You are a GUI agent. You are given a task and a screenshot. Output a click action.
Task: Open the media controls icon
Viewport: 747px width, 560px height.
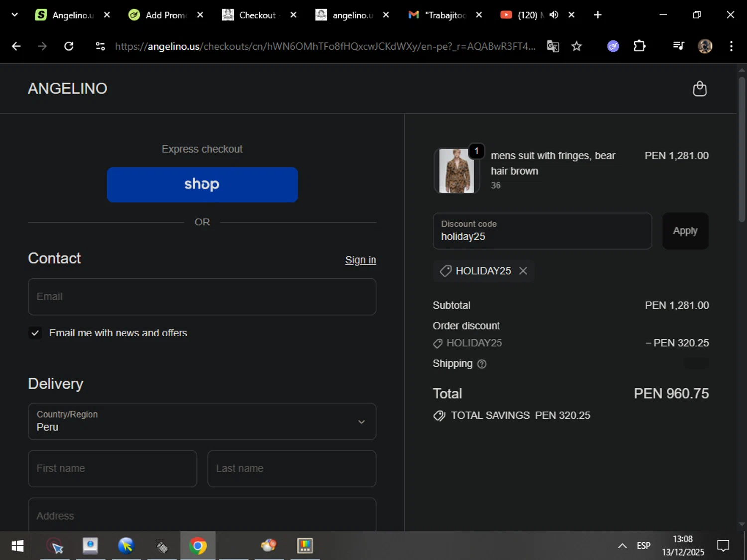[x=678, y=46]
